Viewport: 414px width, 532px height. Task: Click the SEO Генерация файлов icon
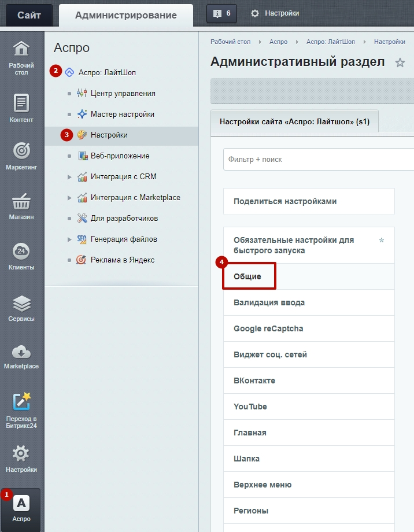[x=82, y=239]
